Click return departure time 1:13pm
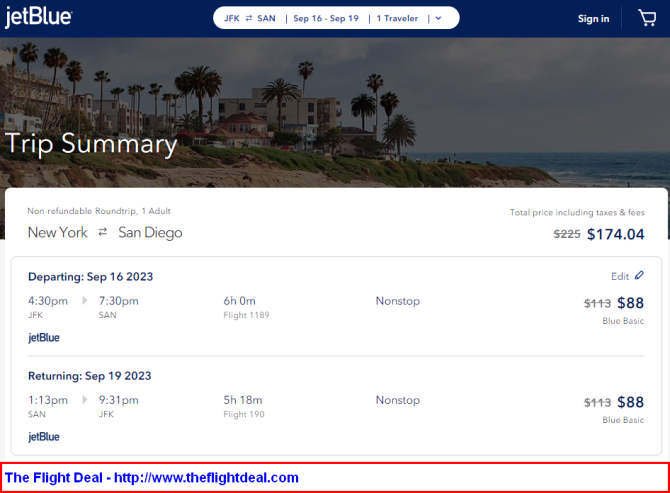Screen dimensions: 670x493 click(48, 400)
